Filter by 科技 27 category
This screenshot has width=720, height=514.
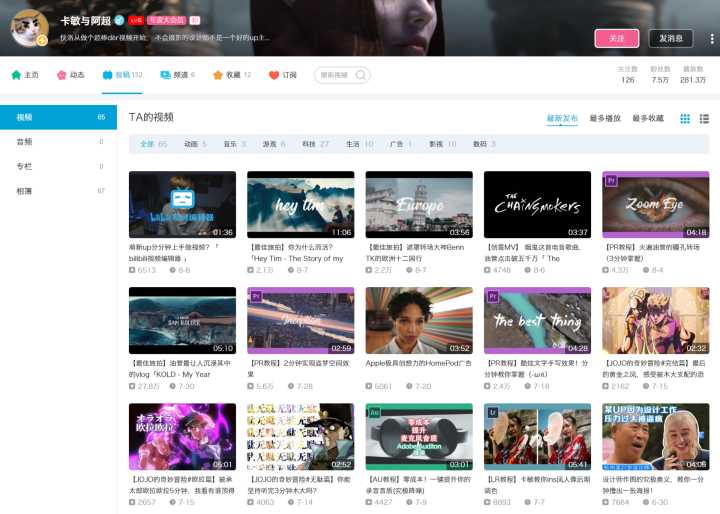point(315,144)
